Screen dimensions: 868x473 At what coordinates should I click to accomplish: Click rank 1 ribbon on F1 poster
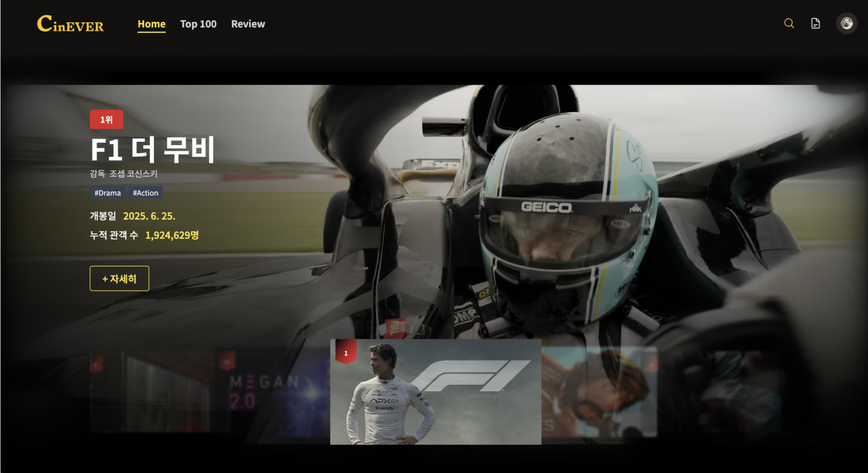point(346,353)
